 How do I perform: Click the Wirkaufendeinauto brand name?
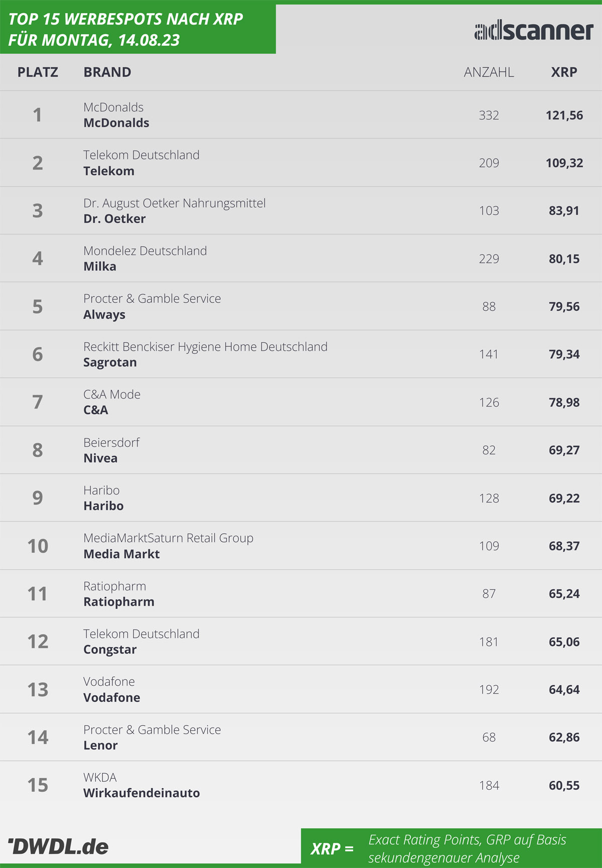pos(141,793)
